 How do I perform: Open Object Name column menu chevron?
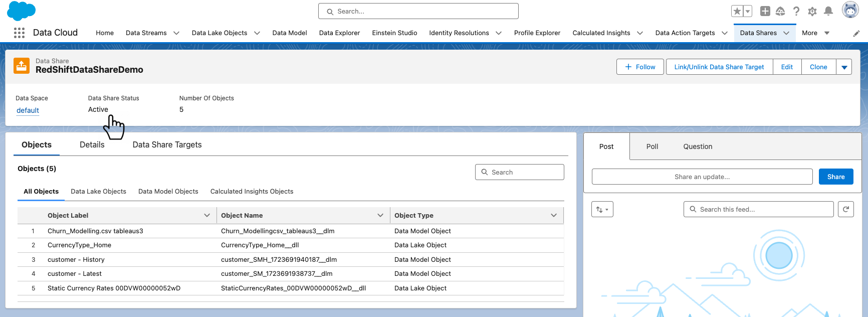(x=380, y=215)
